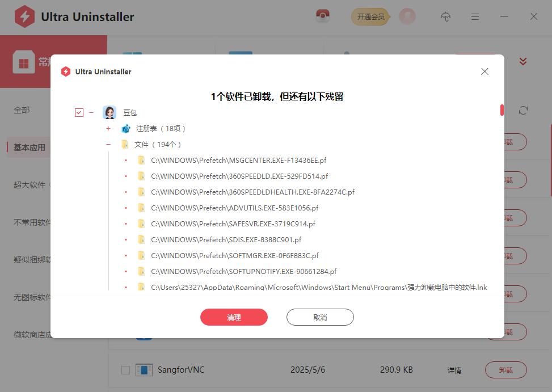Select the 360SPEEDLD.EXE-529FD514.pf file entry
The width and height of the screenshot is (552, 392).
tap(239, 176)
